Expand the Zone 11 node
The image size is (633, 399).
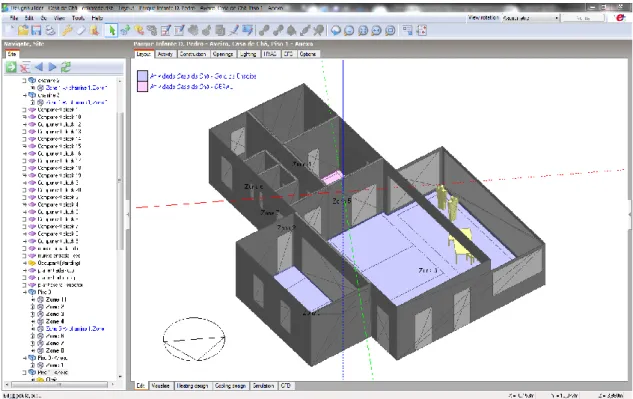coord(33,300)
